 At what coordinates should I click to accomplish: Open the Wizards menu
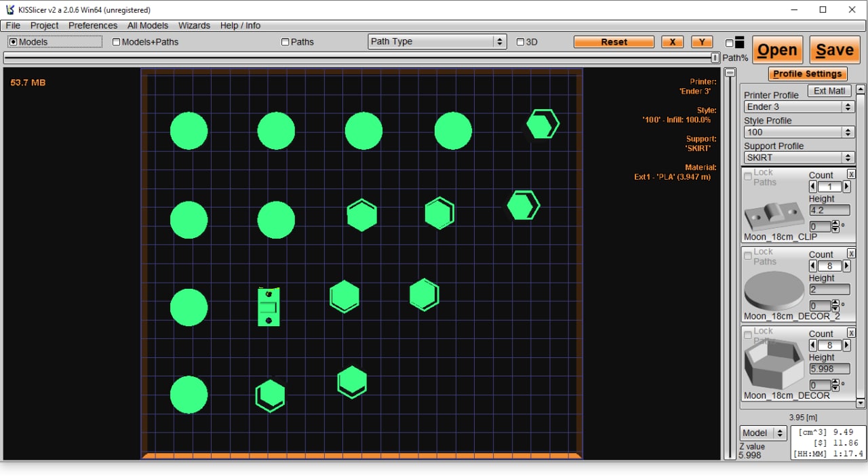[194, 25]
